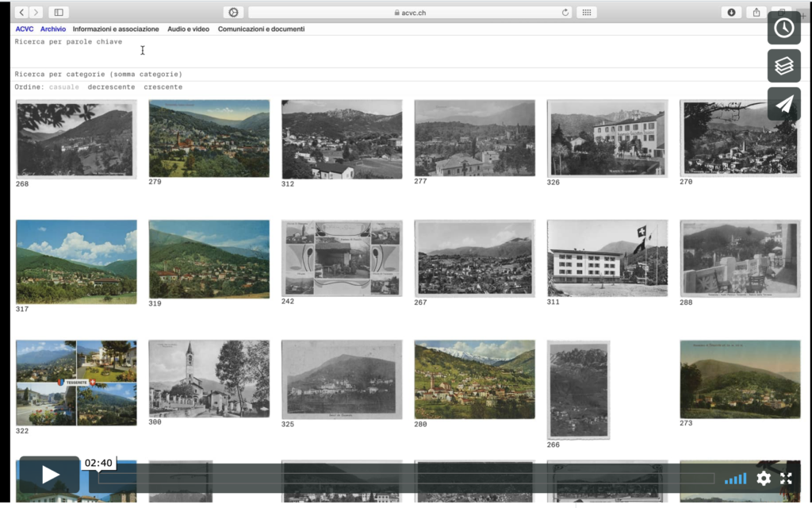Screen dimensions: 812x508
Task: Click the browser back arrow
Action: pyautogui.click(x=22, y=12)
